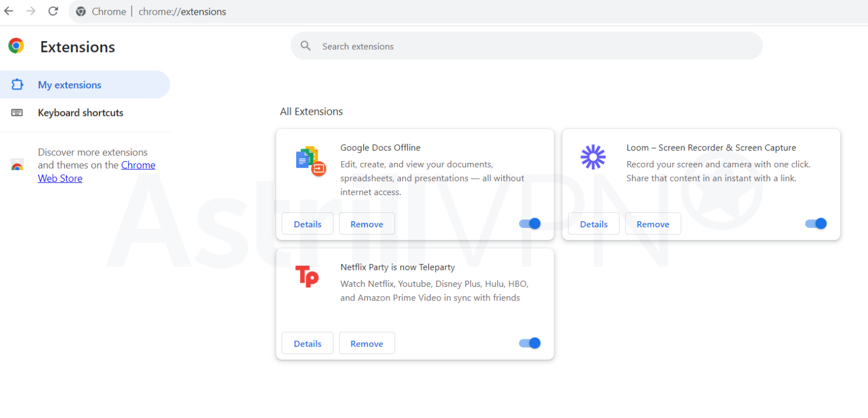Open Details for Google Docs Offline
The image size is (868, 418).
click(x=307, y=223)
